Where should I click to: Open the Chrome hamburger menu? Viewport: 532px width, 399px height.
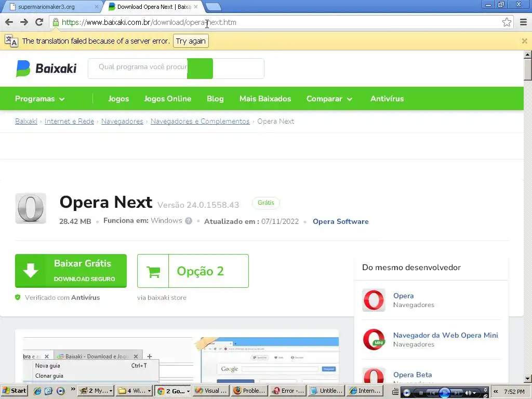(x=523, y=22)
